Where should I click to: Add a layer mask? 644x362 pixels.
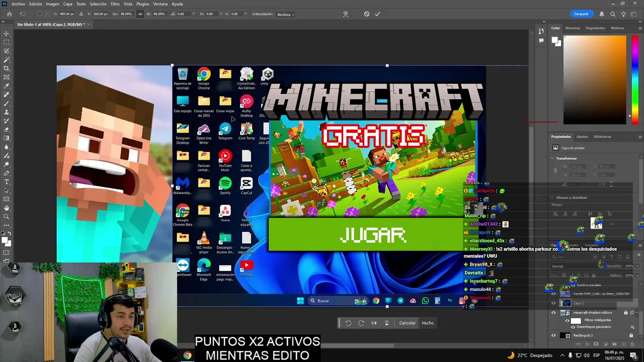[596, 344]
